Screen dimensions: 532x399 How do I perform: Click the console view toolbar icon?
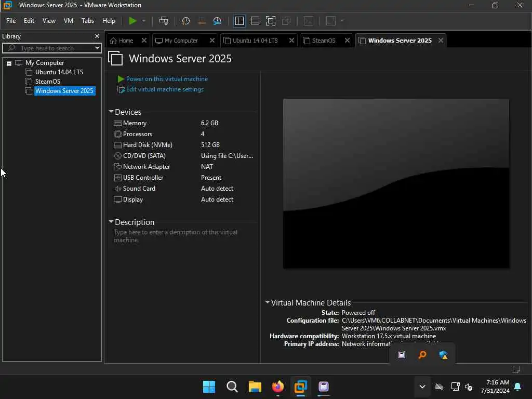pyautogui.click(x=309, y=21)
